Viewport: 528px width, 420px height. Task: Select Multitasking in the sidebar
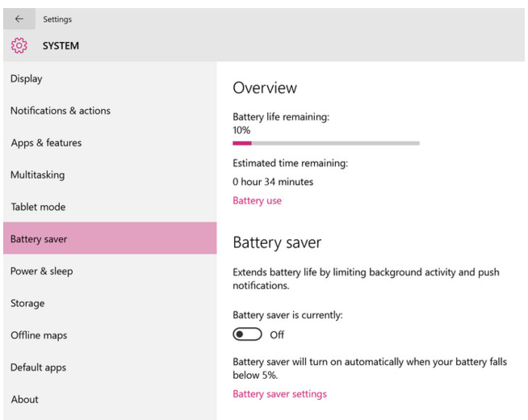point(110,174)
